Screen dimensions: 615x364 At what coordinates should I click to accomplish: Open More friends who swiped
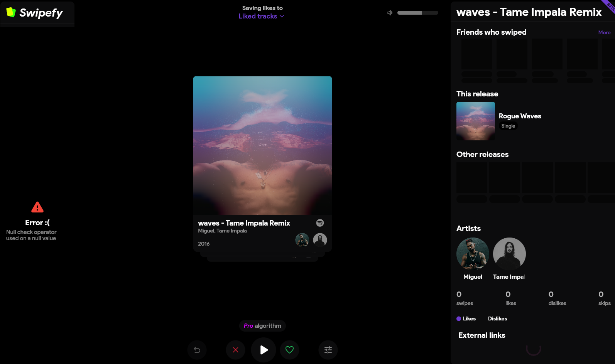pos(604,33)
